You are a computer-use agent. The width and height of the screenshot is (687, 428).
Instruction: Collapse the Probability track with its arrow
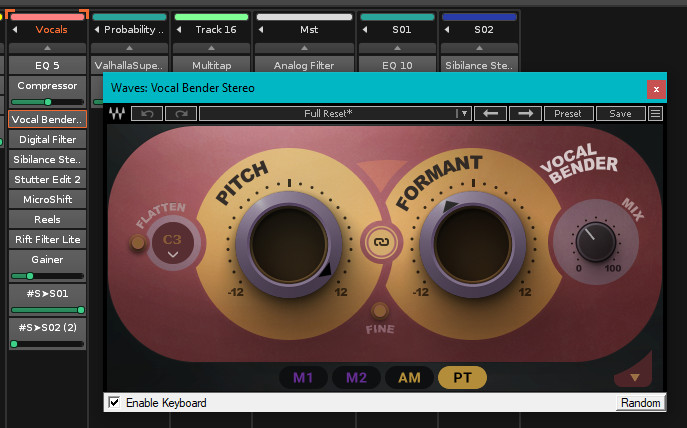click(x=97, y=29)
